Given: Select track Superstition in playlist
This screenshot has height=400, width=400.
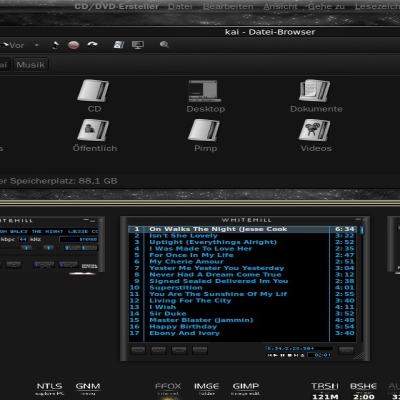Looking at the screenshot, I should [242, 288].
